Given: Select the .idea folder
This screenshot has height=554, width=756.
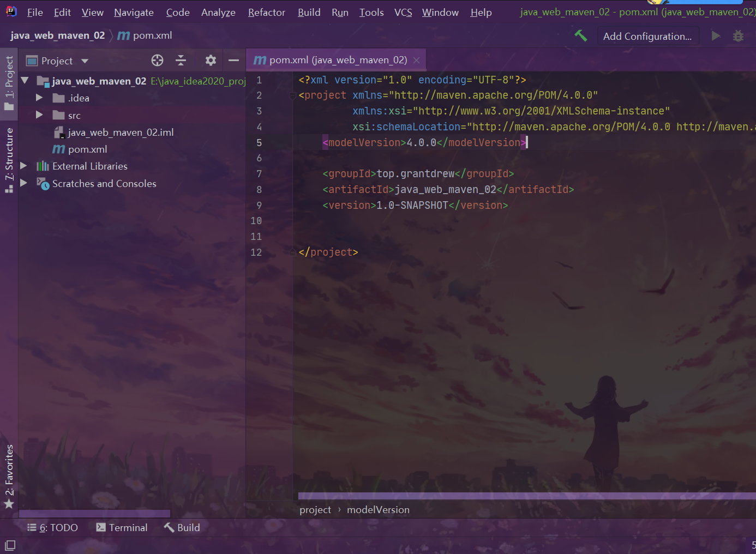Looking at the screenshot, I should tap(79, 98).
